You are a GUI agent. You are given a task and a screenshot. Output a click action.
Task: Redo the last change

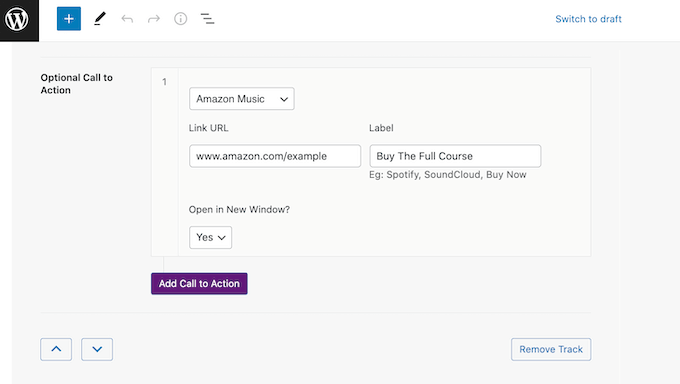tap(154, 19)
